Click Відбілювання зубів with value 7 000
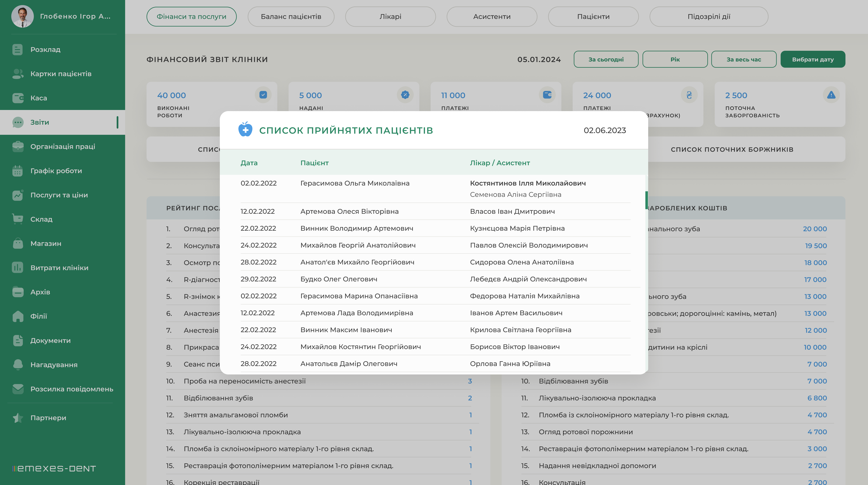The width and height of the screenshot is (868, 485). 674,381
